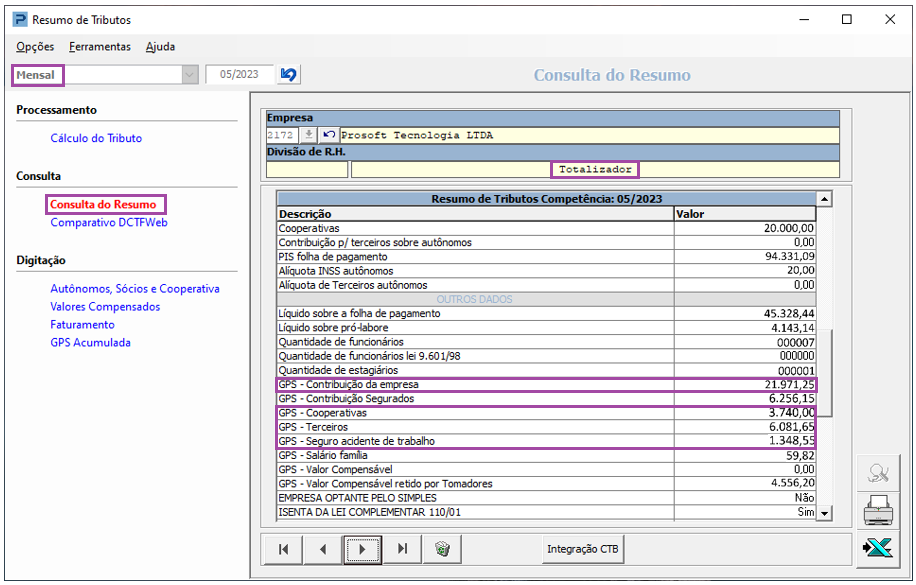The image size is (916, 585).
Task: Click the company code field 2172
Action: 283,135
